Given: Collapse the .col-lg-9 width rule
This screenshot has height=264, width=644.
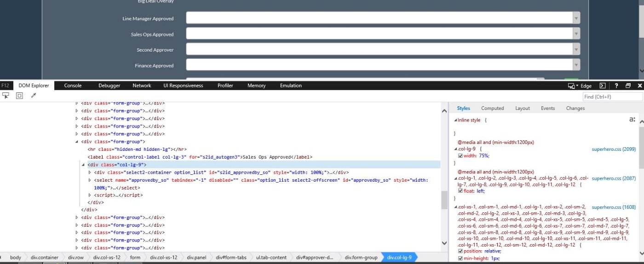Looking at the screenshot, I should (x=456, y=149).
